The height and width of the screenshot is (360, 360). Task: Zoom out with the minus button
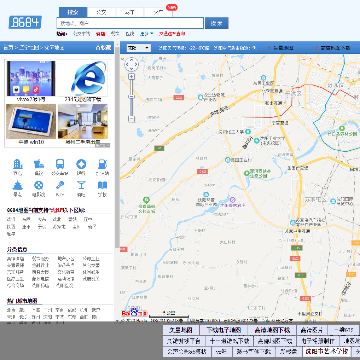click(132, 118)
